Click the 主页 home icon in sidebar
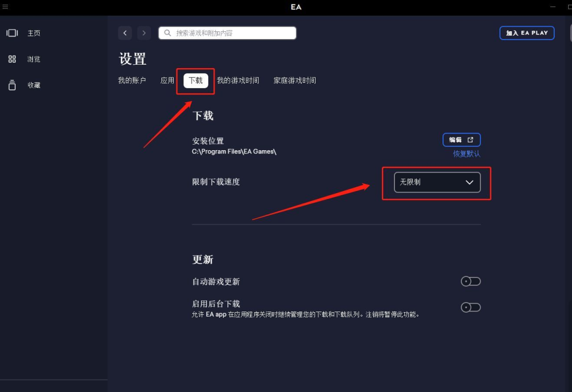572x392 pixels. 12,33
